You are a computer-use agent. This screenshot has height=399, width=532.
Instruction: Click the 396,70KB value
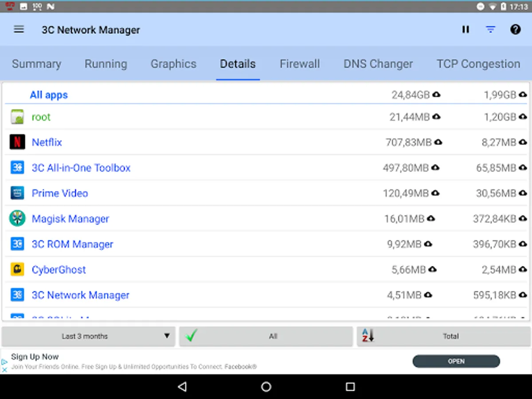pyautogui.click(x=495, y=244)
